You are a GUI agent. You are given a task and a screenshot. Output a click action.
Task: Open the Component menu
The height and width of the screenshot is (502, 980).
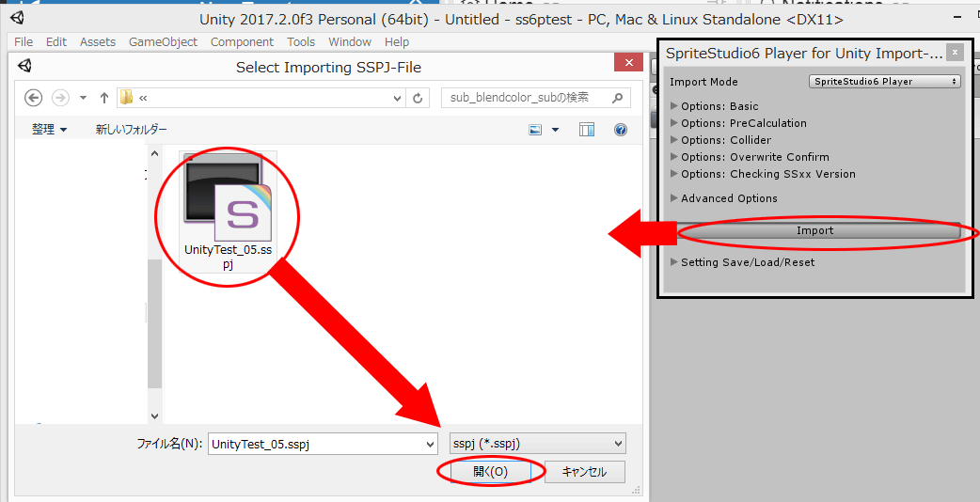[x=242, y=41]
